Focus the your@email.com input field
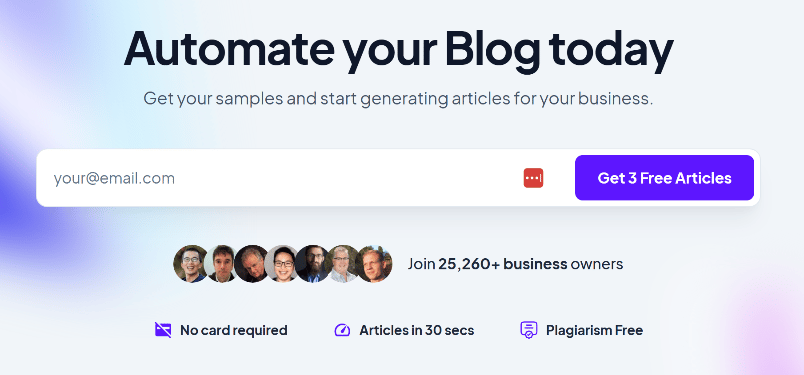 tap(285, 178)
